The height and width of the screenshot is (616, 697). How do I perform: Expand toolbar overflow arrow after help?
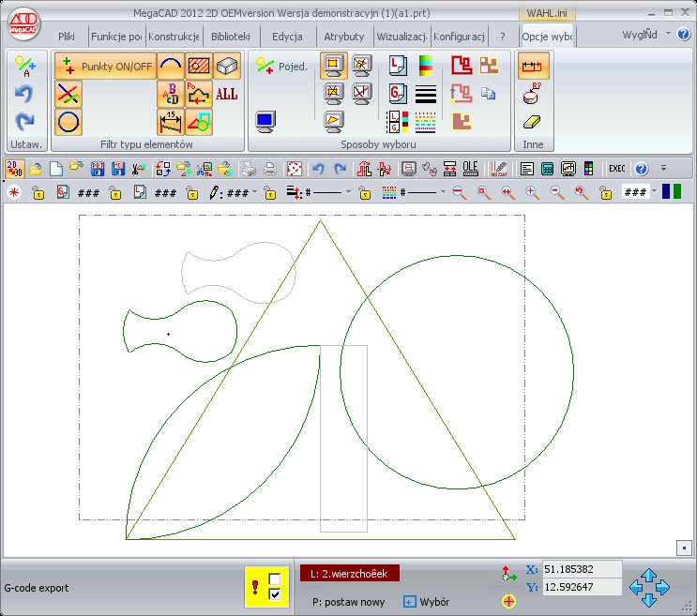tap(663, 169)
